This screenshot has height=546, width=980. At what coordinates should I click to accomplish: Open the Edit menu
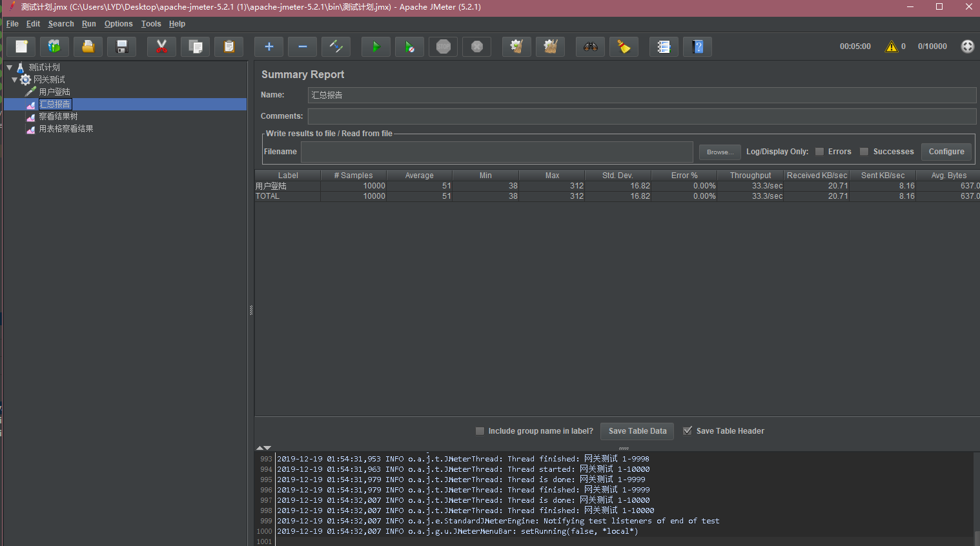coord(33,24)
